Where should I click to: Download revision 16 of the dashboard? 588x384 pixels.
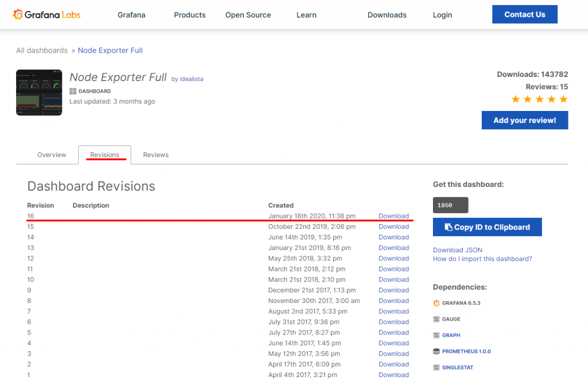click(x=393, y=216)
